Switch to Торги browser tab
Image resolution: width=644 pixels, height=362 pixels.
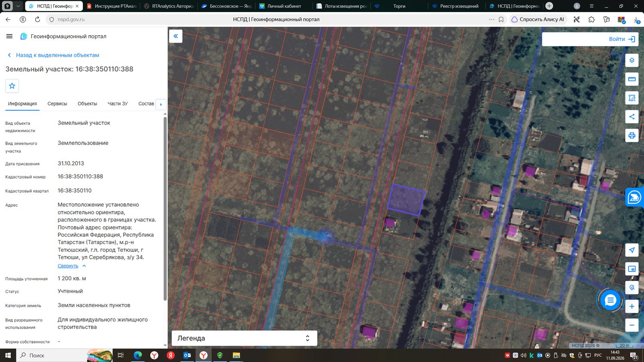[x=399, y=6]
